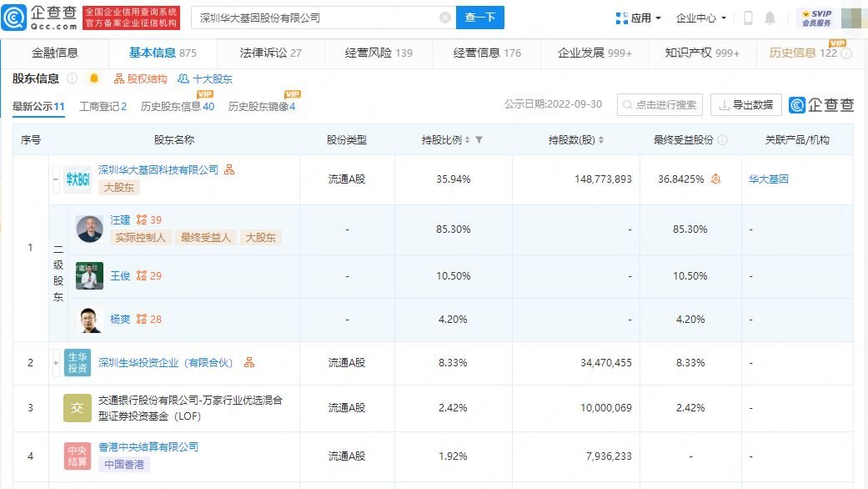Screen dimensions: 868x489
Task: Open 华大基因 related product link
Action: pyautogui.click(x=768, y=179)
